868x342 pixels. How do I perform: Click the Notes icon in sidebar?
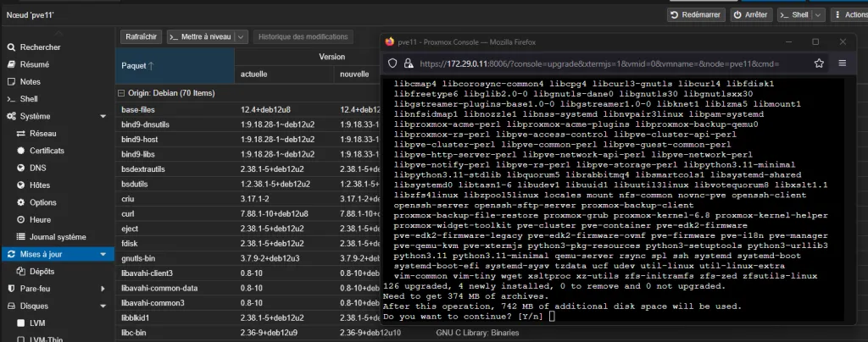(x=11, y=81)
